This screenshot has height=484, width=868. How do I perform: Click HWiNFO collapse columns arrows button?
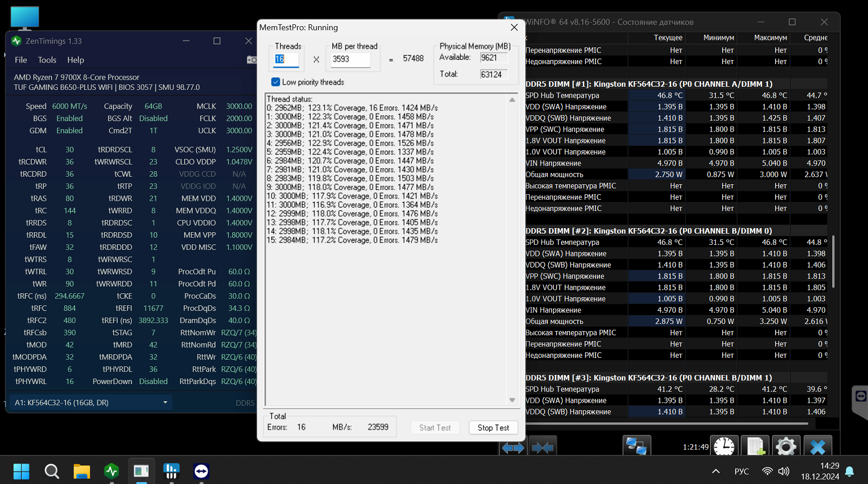(x=542, y=447)
